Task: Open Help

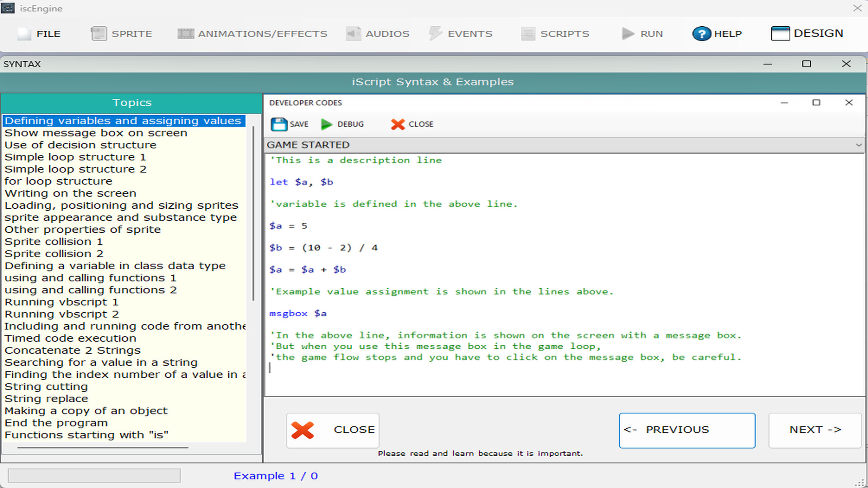Action: pyautogui.click(x=717, y=33)
